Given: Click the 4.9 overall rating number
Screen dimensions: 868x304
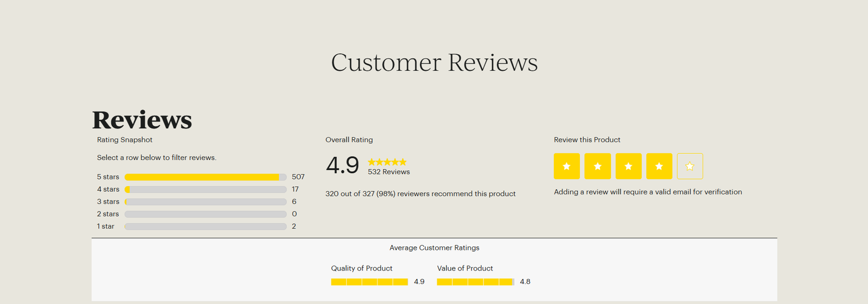Looking at the screenshot, I should pyautogui.click(x=342, y=165).
